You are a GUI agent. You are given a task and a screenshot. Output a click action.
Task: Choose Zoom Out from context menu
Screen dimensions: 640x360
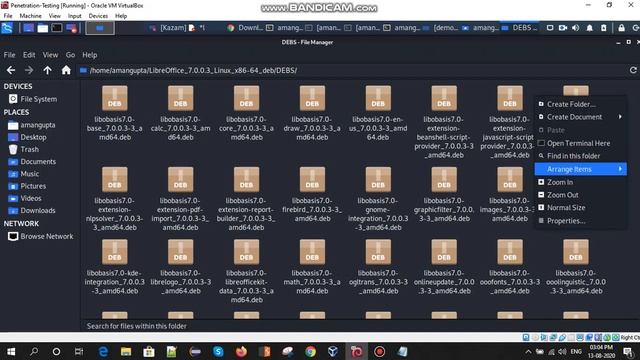pyautogui.click(x=580, y=195)
